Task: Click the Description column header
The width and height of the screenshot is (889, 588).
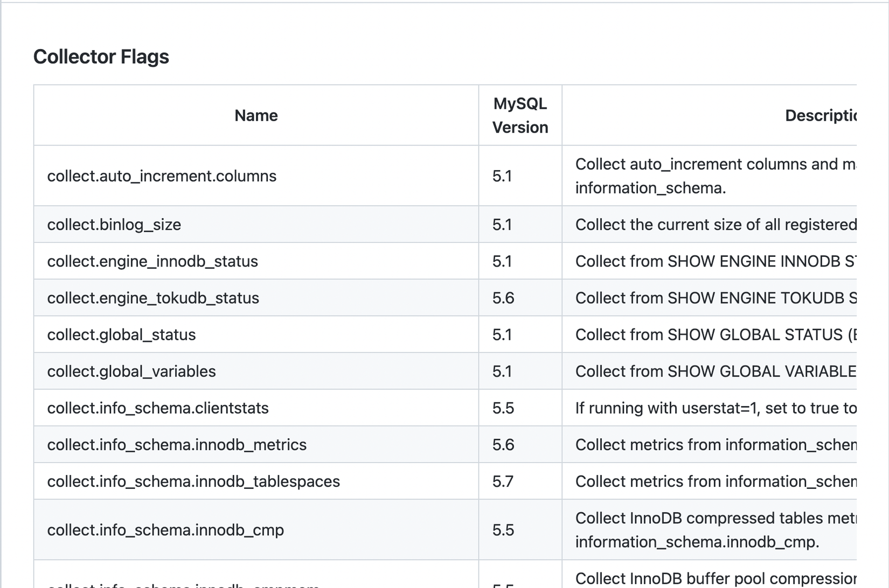Action: pyautogui.click(x=820, y=115)
